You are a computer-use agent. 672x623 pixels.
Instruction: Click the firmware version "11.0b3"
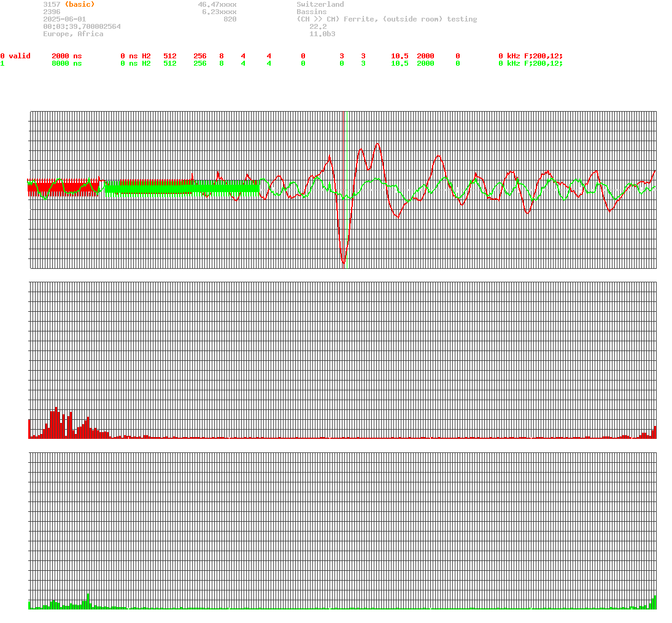pyautogui.click(x=322, y=34)
